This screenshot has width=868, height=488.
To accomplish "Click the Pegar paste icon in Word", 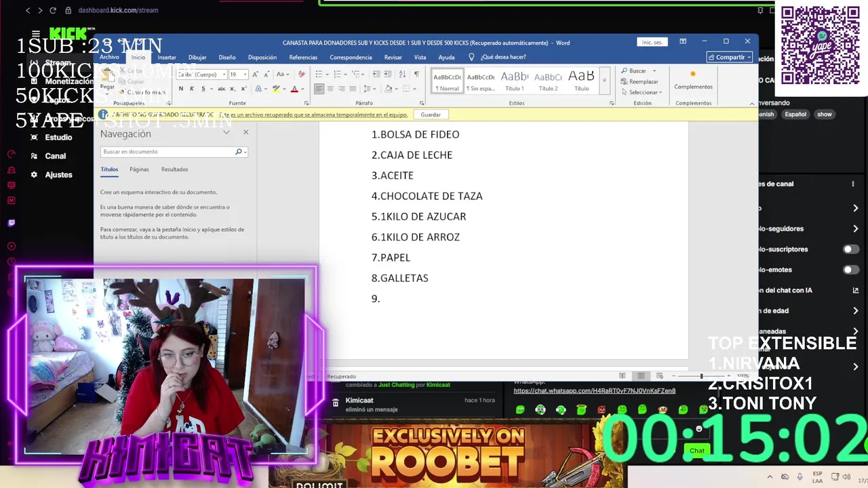I will pyautogui.click(x=107, y=75).
